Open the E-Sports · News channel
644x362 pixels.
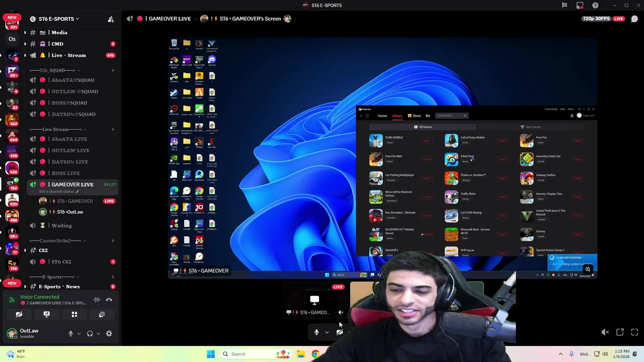pos(72,287)
